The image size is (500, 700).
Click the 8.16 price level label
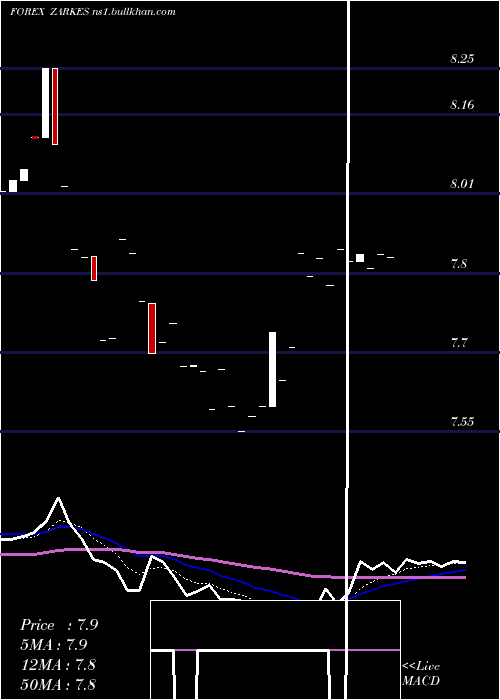[x=462, y=105]
